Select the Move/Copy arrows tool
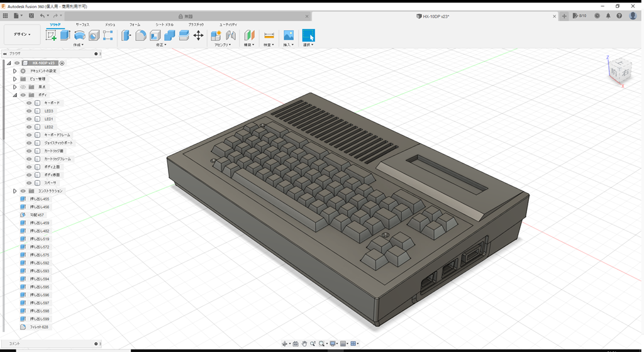This screenshot has height=352, width=644. click(x=198, y=36)
